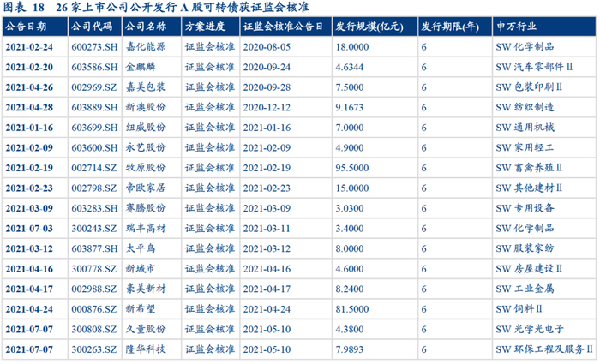This screenshot has height=364, width=600.
Task: Click the 81.5000 issuance size value
Action: 352,309
